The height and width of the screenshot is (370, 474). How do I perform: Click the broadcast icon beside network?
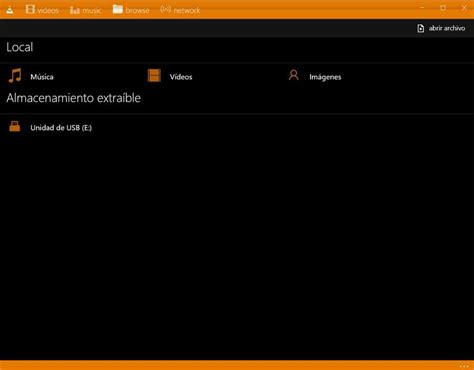165,9
